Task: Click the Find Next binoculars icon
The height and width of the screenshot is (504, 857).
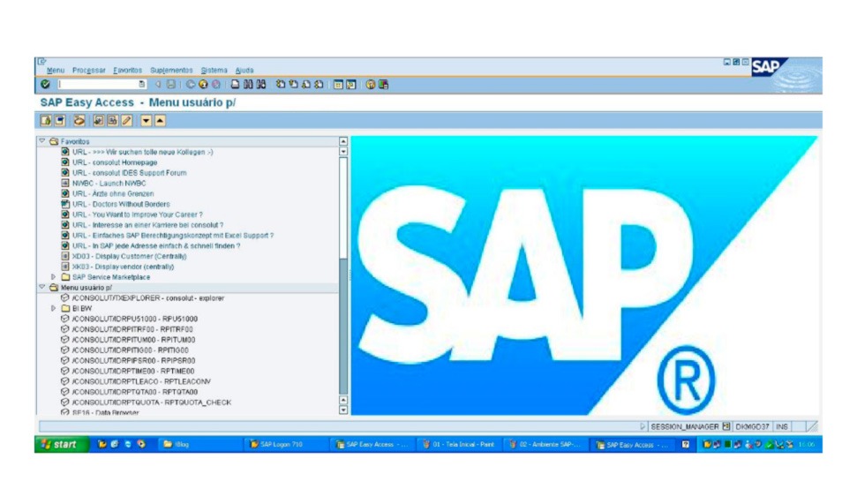Action: (261, 84)
